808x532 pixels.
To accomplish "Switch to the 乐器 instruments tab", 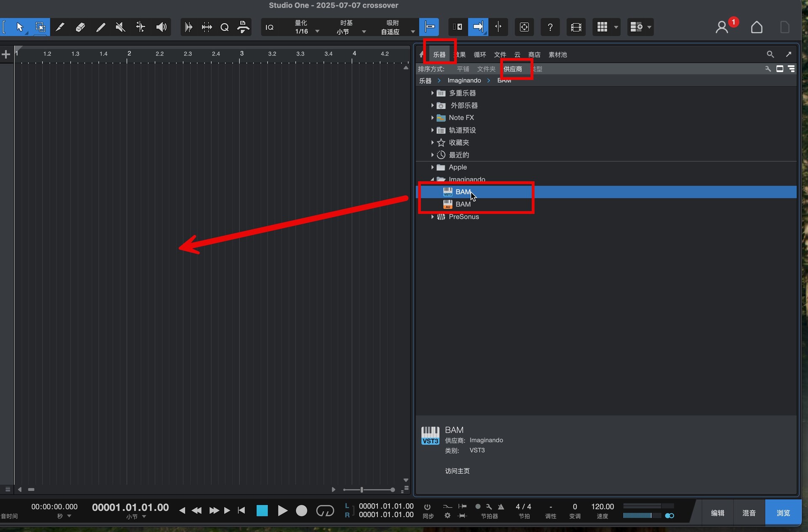I will point(439,55).
